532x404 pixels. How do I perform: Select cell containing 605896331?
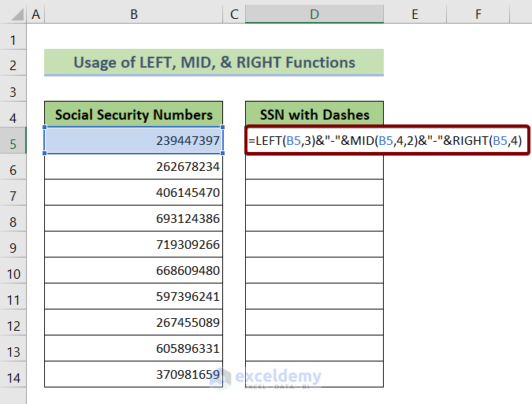click(x=134, y=348)
